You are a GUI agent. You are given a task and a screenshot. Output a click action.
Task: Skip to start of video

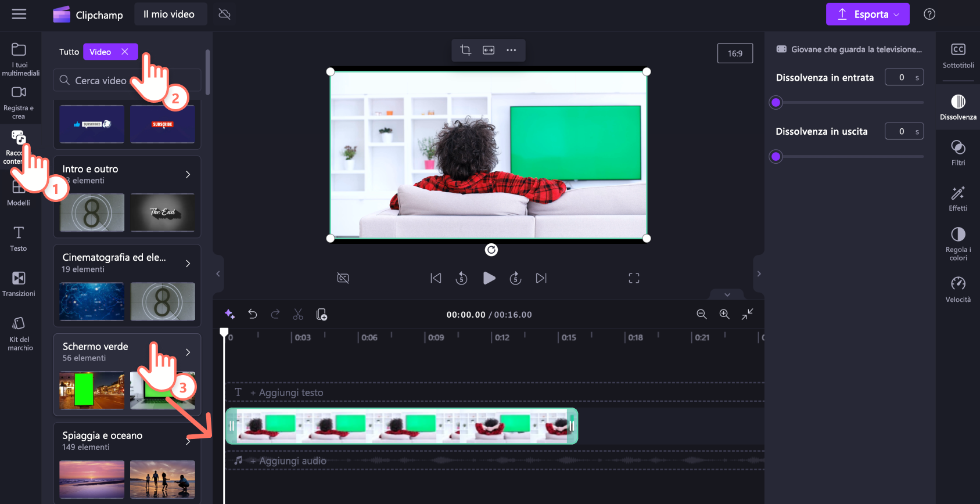[x=436, y=278]
